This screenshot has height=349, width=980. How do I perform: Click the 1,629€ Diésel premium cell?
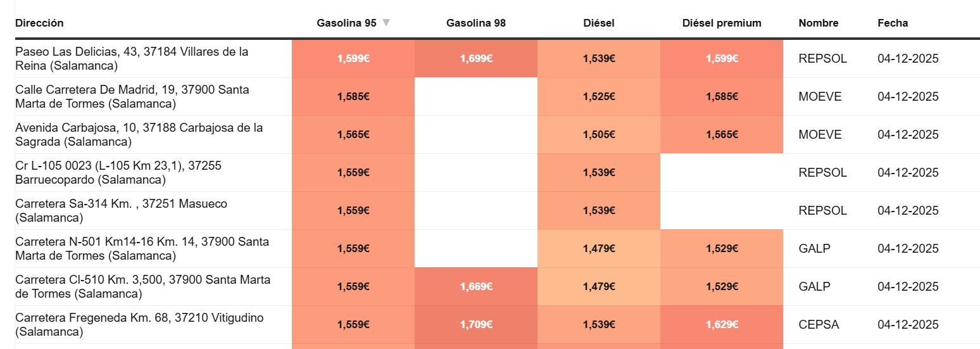(722, 325)
